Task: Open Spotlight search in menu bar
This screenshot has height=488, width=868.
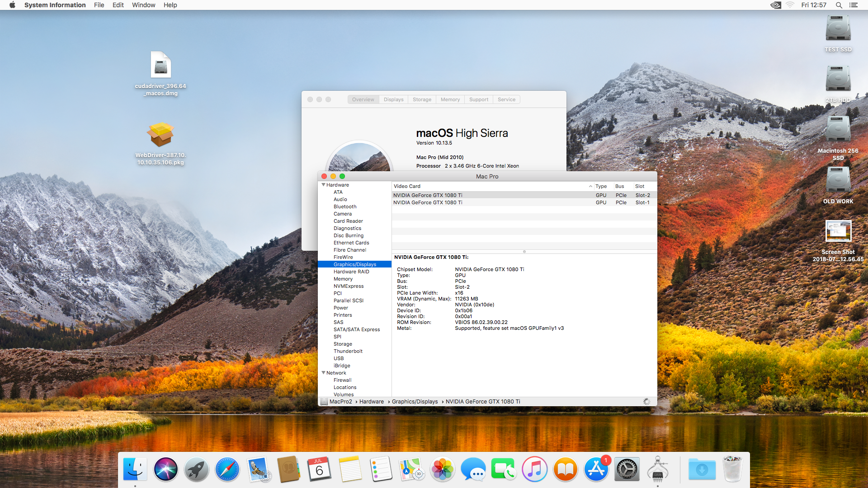Action: click(x=839, y=5)
